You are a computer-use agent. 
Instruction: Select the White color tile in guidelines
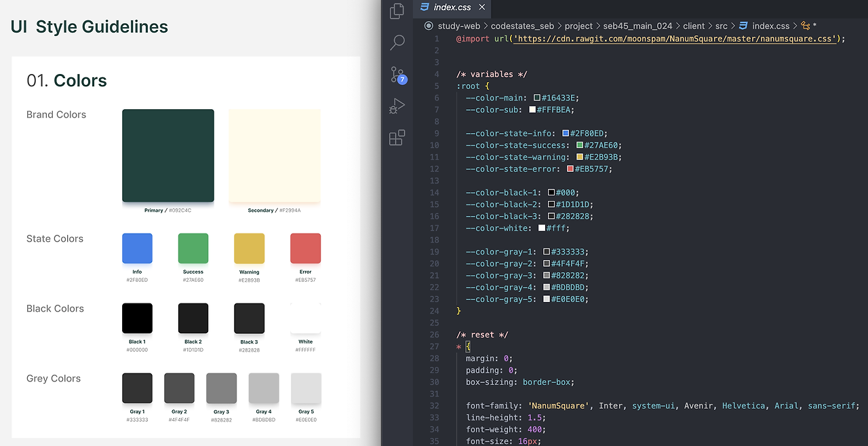[305, 318]
